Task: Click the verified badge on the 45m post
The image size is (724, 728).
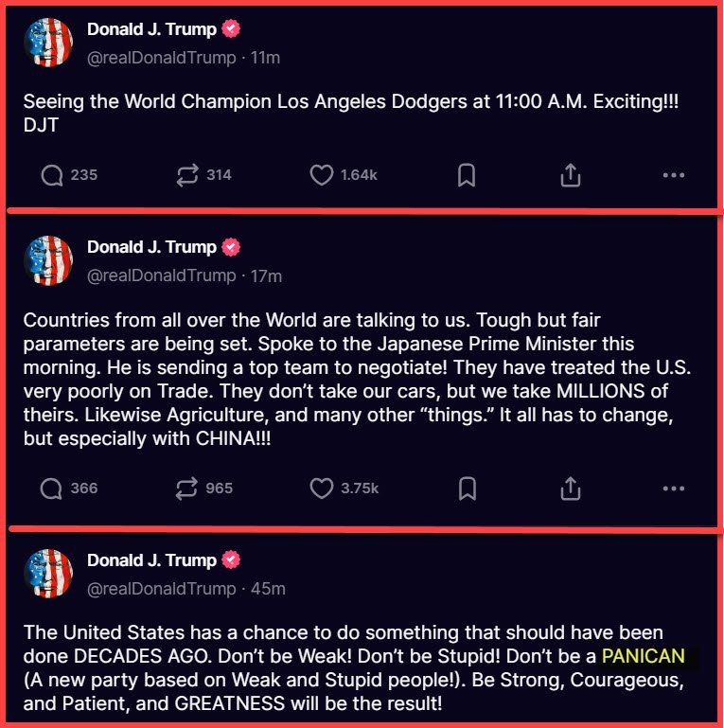Action: (x=231, y=559)
